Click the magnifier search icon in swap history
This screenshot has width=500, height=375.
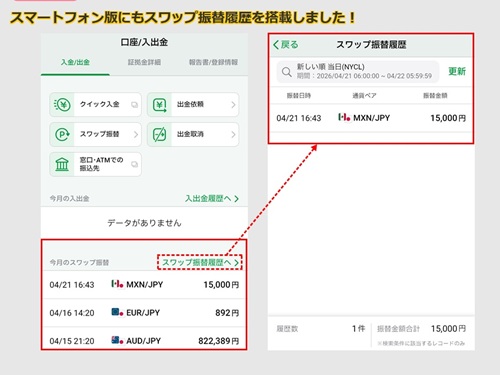pos(287,72)
